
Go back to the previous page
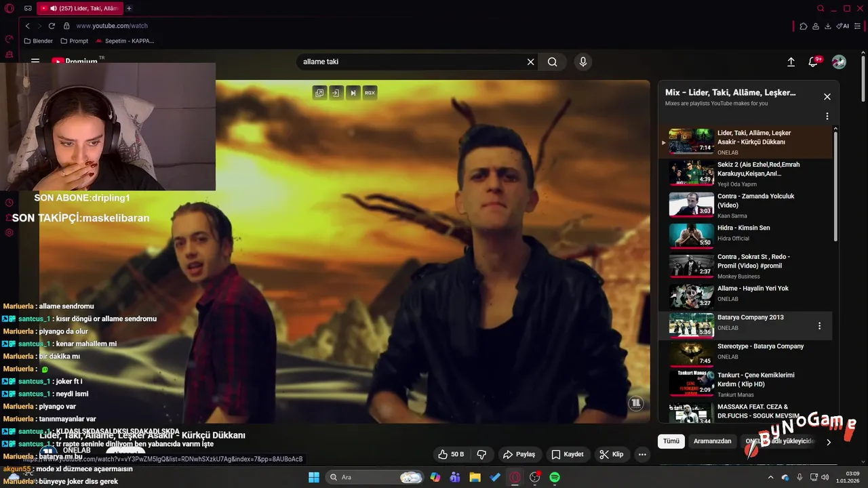(27, 26)
